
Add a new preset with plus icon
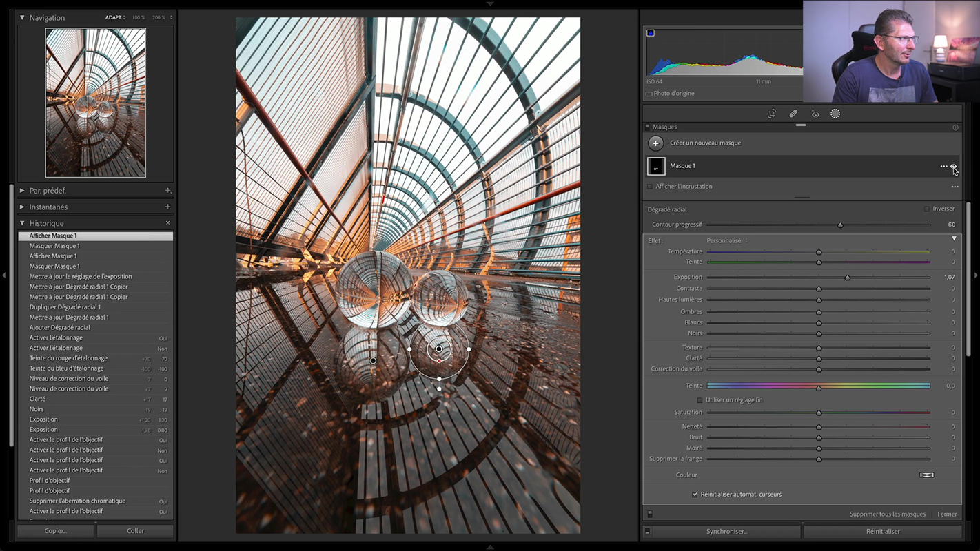(x=168, y=190)
